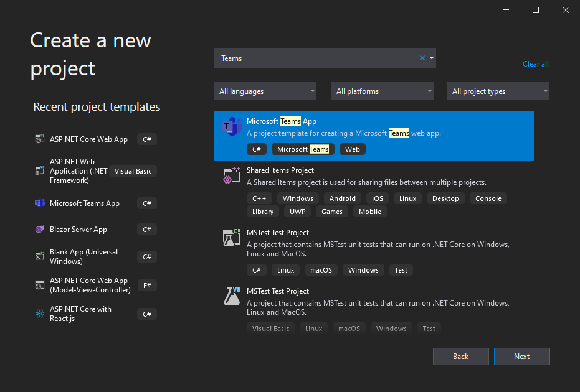Click the Library tag on Shared Items Project
Screen dimensions: 580x392
tap(263, 212)
